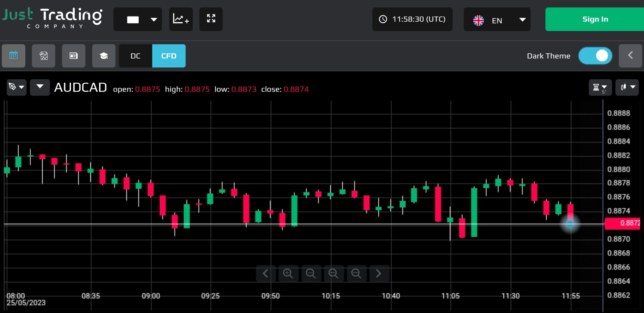Open the chart type candlestick dropdown
The height and width of the screenshot is (313, 644).
[627, 87]
